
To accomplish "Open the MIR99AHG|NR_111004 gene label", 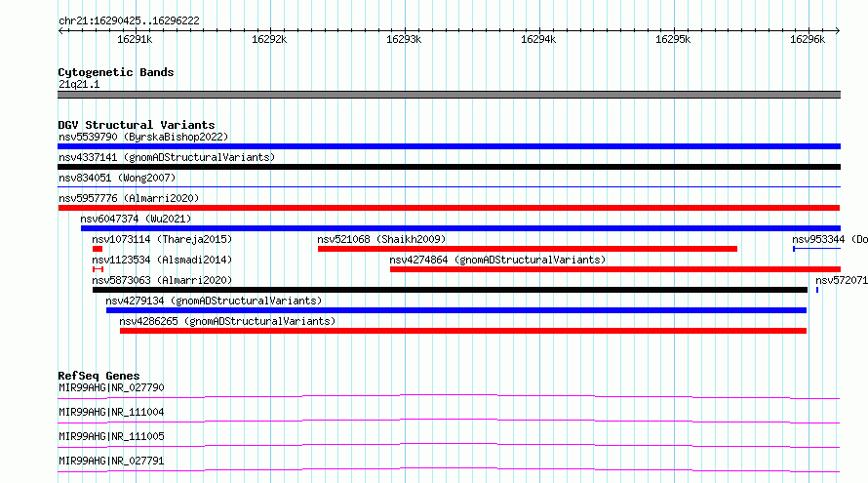I will (x=111, y=412).
